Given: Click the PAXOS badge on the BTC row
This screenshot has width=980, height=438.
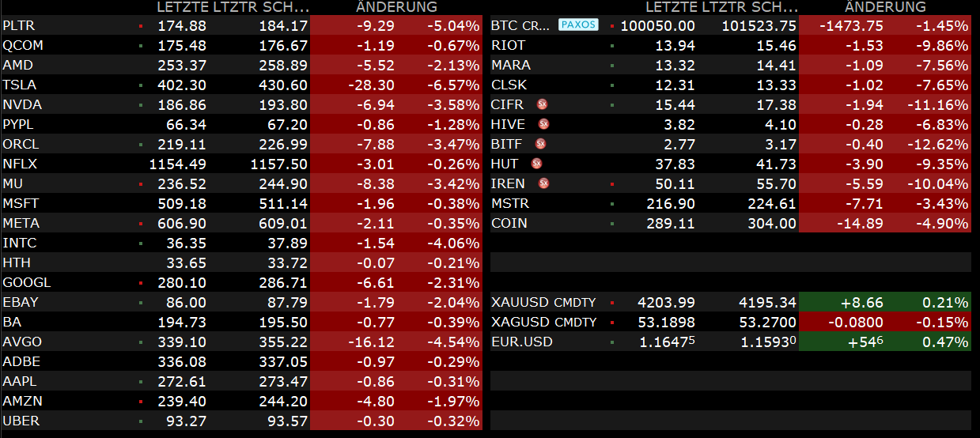Looking at the screenshot, I should (578, 25).
